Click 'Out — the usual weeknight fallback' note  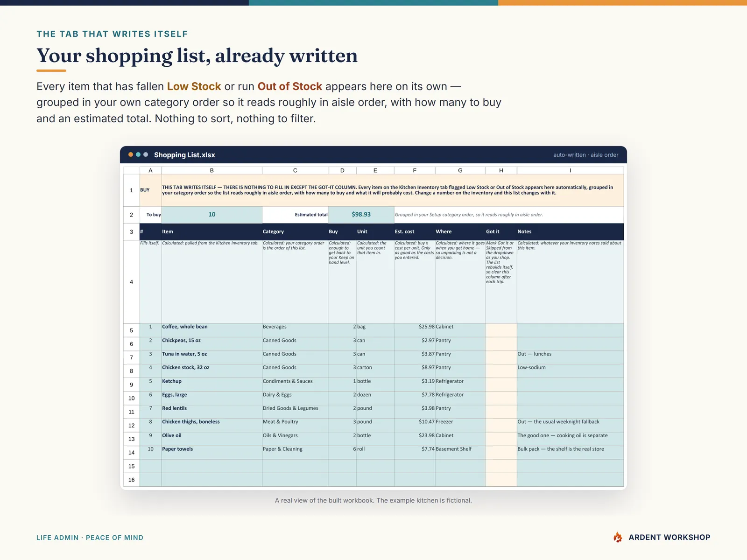click(x=570, y=425)
